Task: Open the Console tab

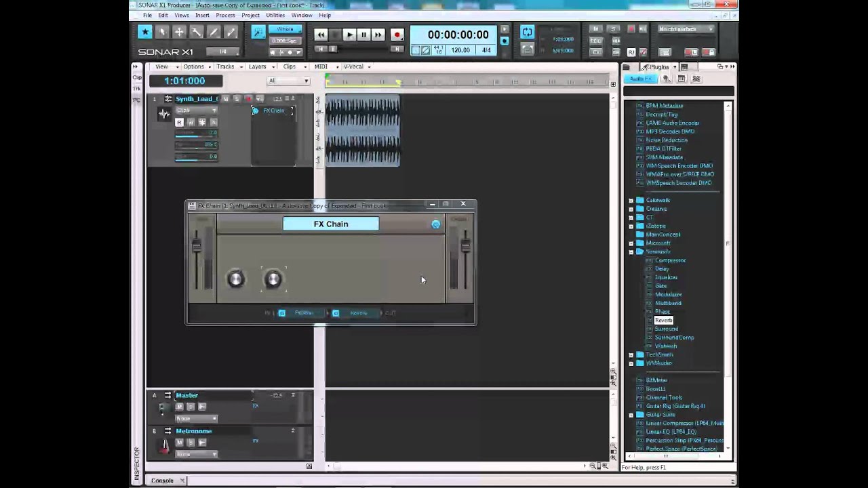Action: pyautogui.click(x=162, y=481)
